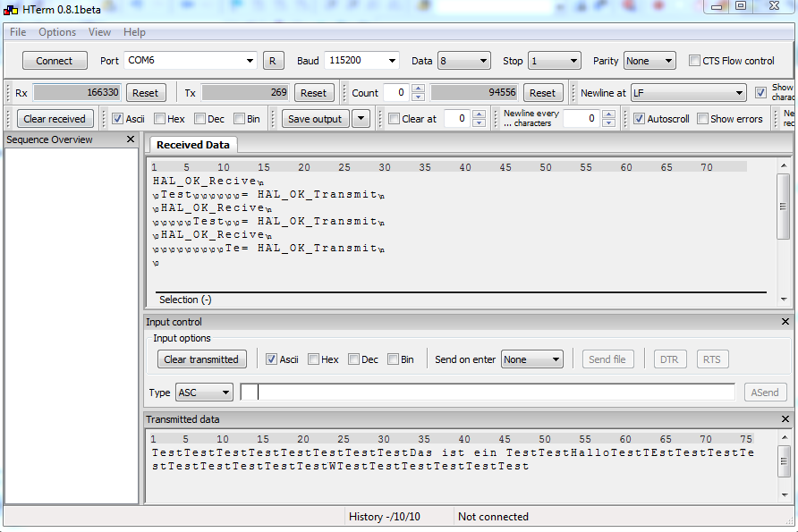Enable CTS Flow control checkbox
Viewport: 798px width, 532px height.
[x=695, y=61]
